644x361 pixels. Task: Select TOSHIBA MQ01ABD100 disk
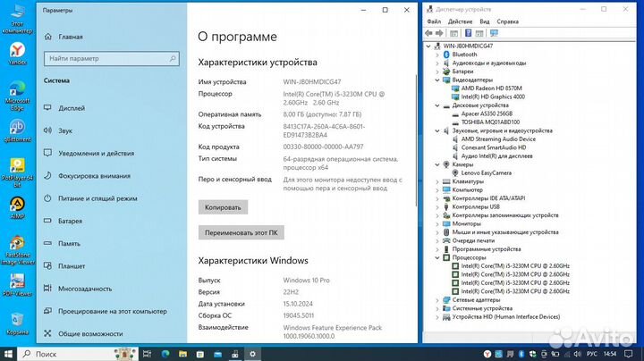pos(490,122)
